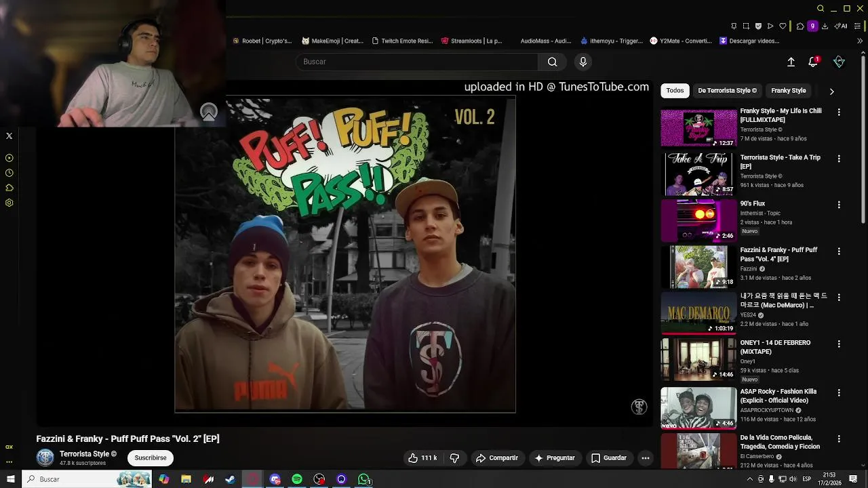Screen dimensions: 868x488
Task: Open options menu for Franky Style My Life Is Chill
Action: (x=839, y=113)
